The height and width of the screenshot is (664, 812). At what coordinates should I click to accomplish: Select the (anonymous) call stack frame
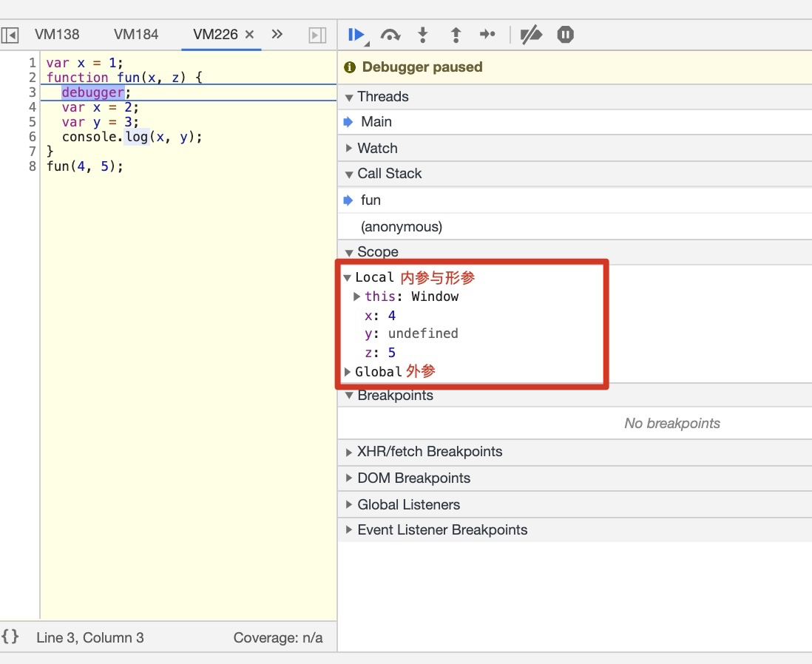[x=575, y=226]
